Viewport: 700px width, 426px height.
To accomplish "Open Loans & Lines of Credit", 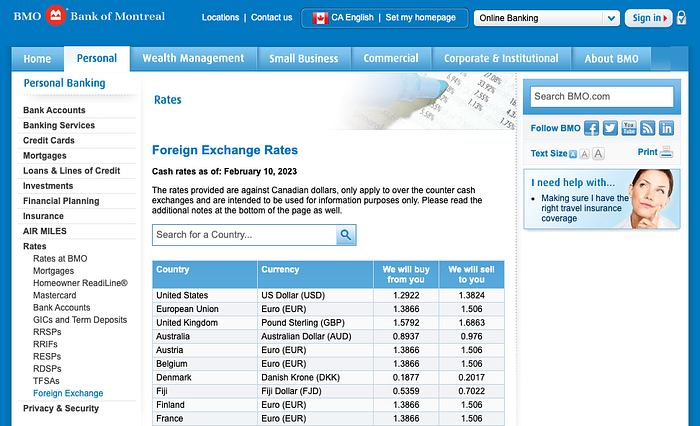I will 71,171.
